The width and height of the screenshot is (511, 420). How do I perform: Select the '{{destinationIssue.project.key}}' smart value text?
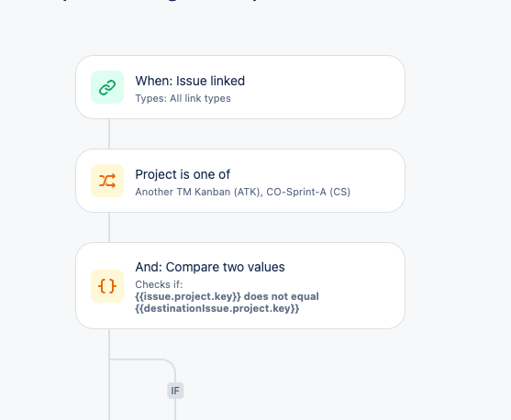point(217,308)
